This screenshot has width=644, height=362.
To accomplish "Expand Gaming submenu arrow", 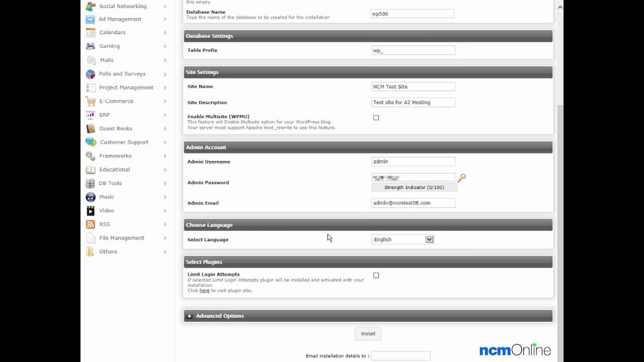I will (166, 46).
